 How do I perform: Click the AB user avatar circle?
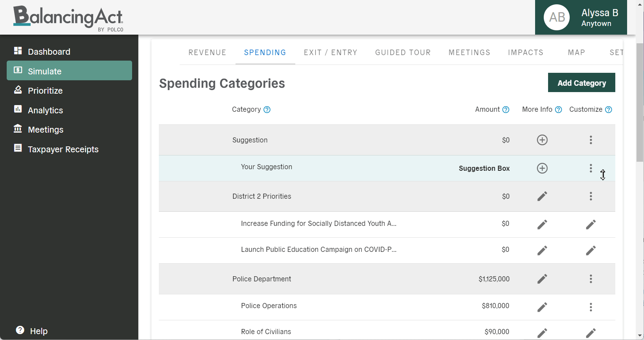[557, 17]
